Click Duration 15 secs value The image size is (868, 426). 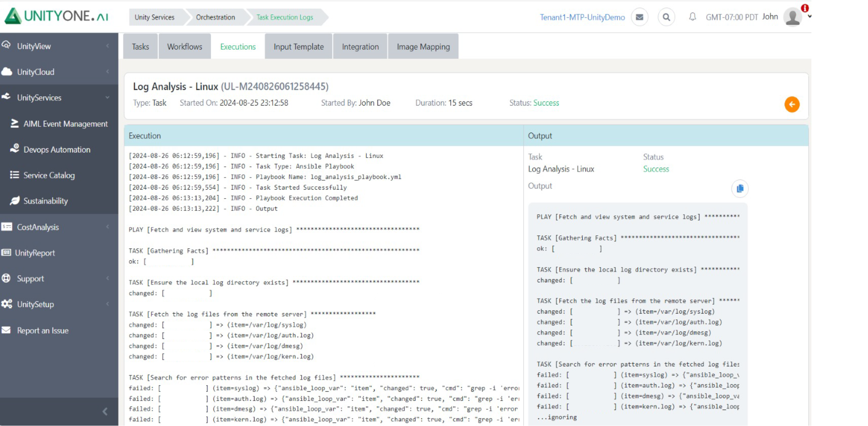460,103
